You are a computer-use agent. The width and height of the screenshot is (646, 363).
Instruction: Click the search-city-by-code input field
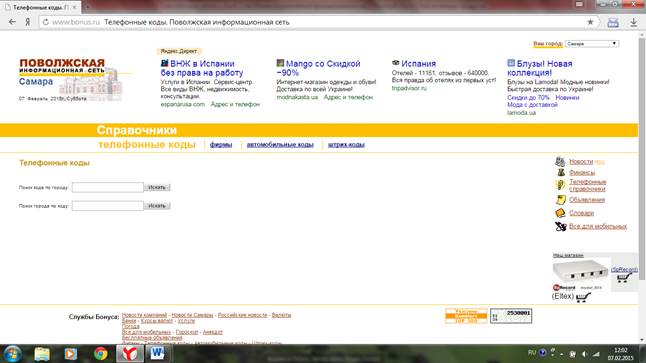(108, 206)
